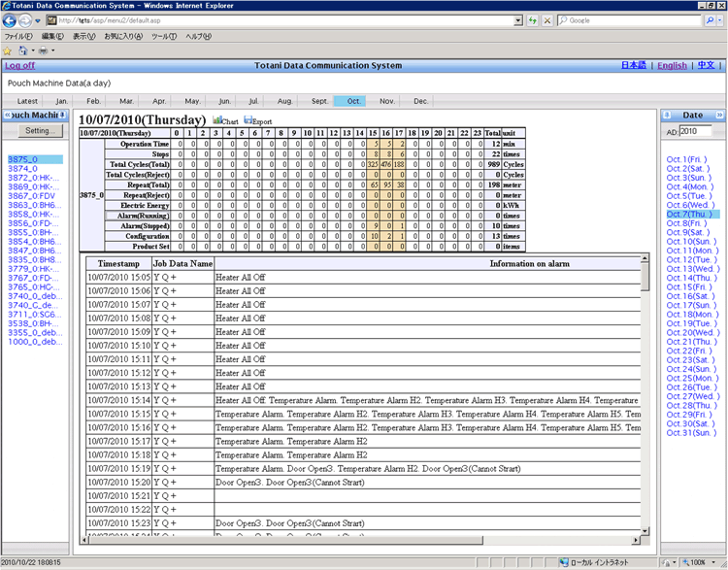Viewport: 728px width, 570px height.
Task: Click the Print icon in toolbar
Action: coord(43,50)
